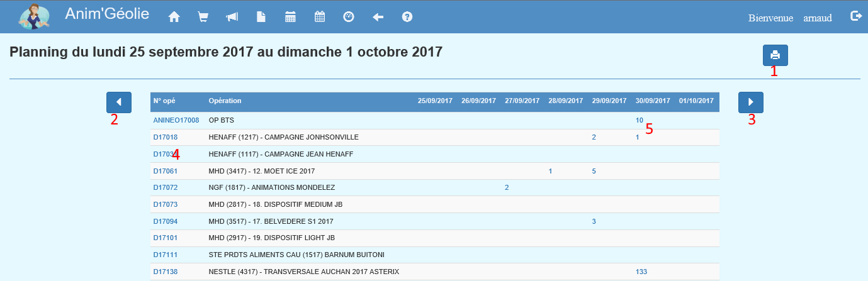Click value 10 on the OP BTS row

pos(639,120)
